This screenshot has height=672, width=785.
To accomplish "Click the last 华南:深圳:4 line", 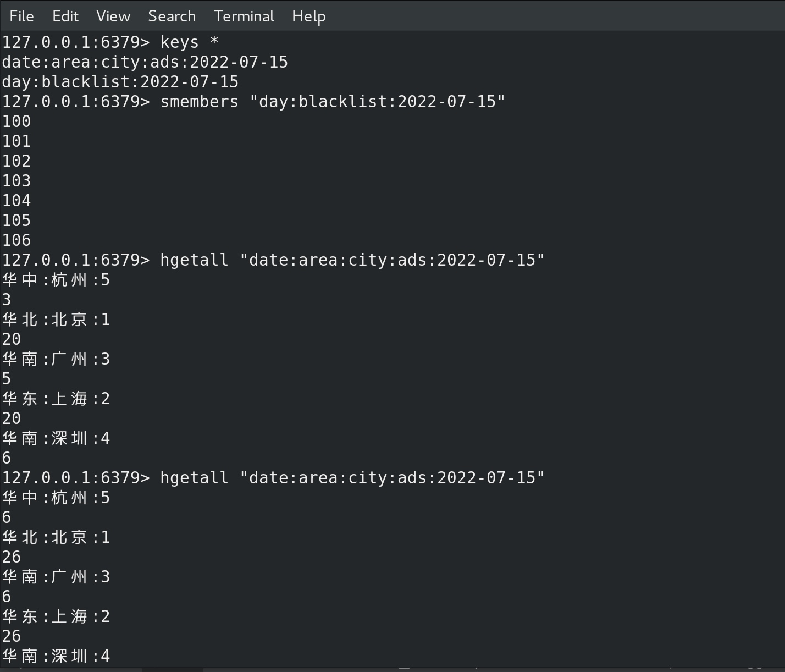I will pyautogui.click(x=56, y=656).
